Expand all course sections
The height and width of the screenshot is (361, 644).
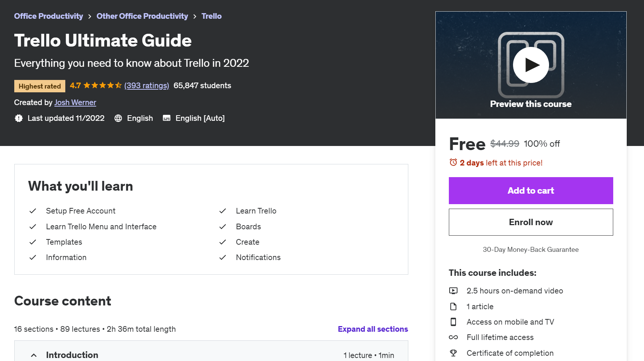373,329
